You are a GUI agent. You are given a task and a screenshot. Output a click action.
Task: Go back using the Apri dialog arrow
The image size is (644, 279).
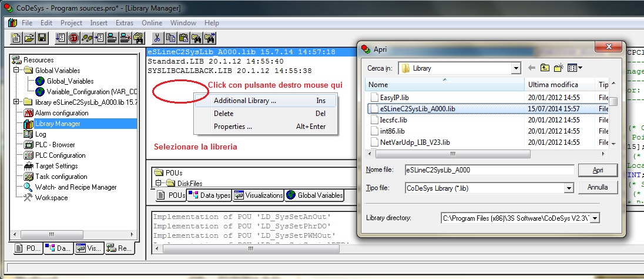coord(532,68)
